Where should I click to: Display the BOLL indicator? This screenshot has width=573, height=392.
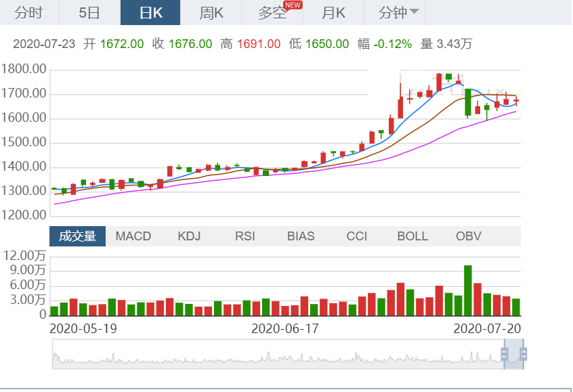click(x=412, y=236)
